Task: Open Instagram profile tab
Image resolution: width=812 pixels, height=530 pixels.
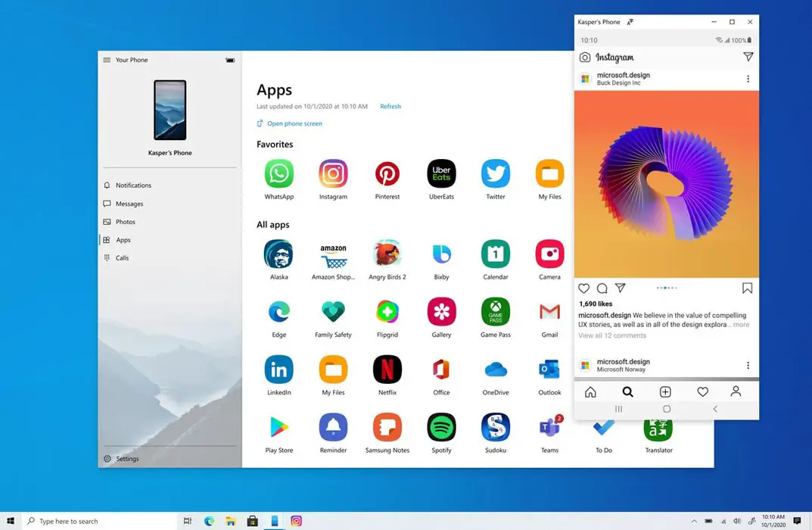Action: point(736,391)
